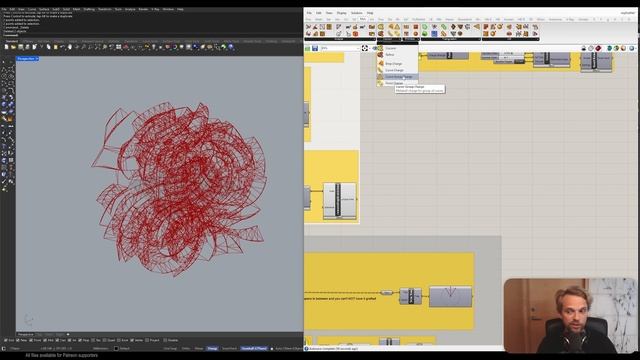Image resolution: width=640 pixels, height=360 pixels.
Task: Click the Undo icon in Rhino toolbar
Action: (62, 47)
